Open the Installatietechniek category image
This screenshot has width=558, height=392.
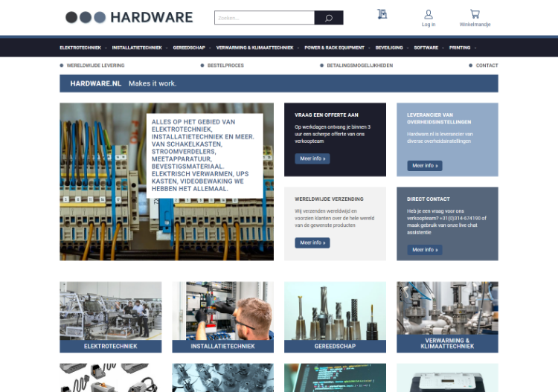tap(222, 311)
